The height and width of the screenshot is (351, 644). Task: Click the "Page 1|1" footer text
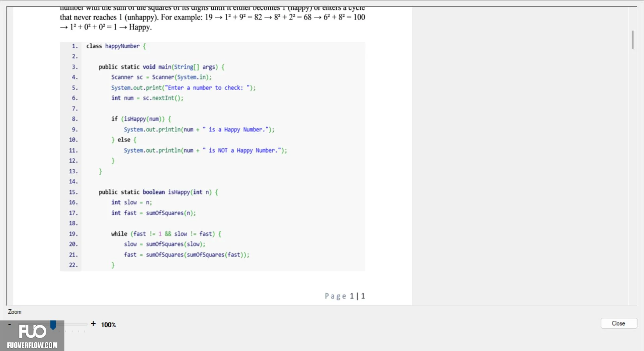(x=345, y=296)
